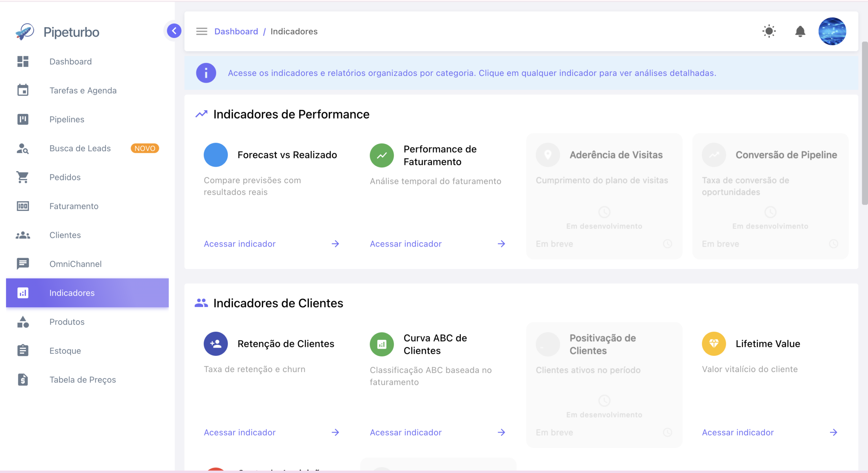Open the Tabela de Preços icon

(23, 379)
